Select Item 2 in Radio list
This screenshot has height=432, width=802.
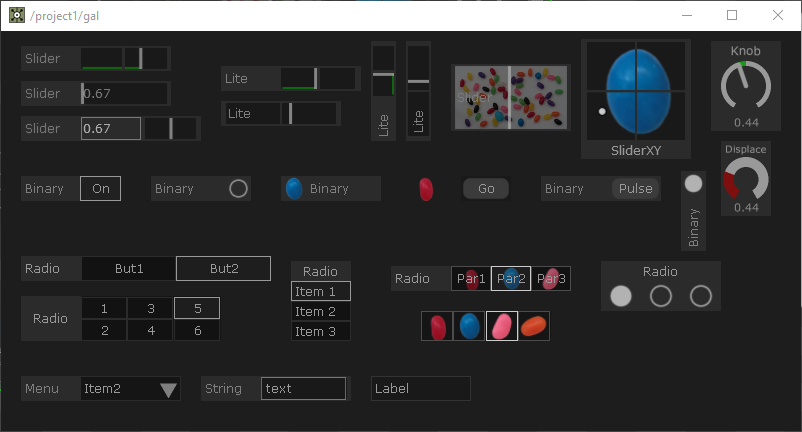tap(321, 311)
